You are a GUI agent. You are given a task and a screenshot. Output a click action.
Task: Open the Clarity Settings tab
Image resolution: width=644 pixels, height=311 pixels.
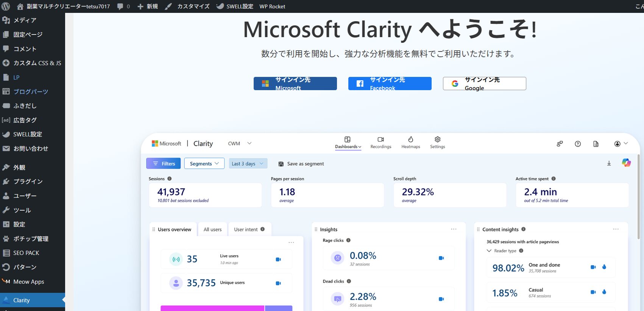coord(438,143)
